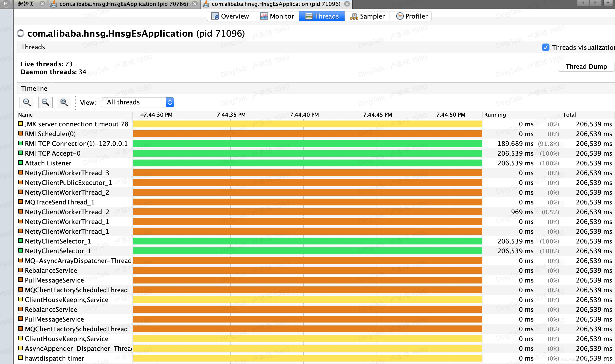Sort by the Running column header
This screenshot has height=364, width=615.
[x=495, y=115]
